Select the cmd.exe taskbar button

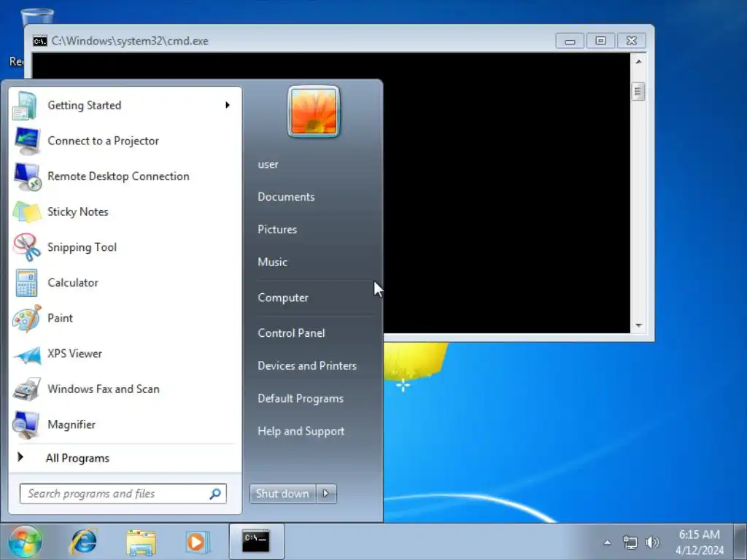(x=256, y=542)
